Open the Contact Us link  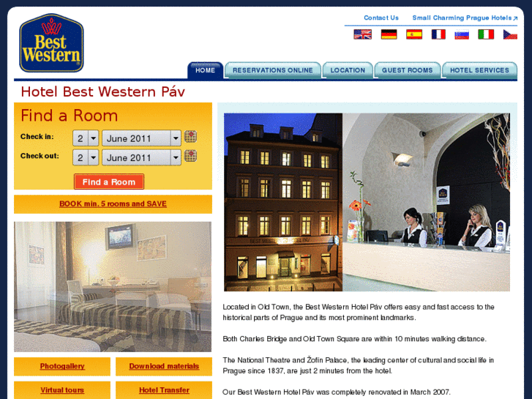click(x=381, y=18)
